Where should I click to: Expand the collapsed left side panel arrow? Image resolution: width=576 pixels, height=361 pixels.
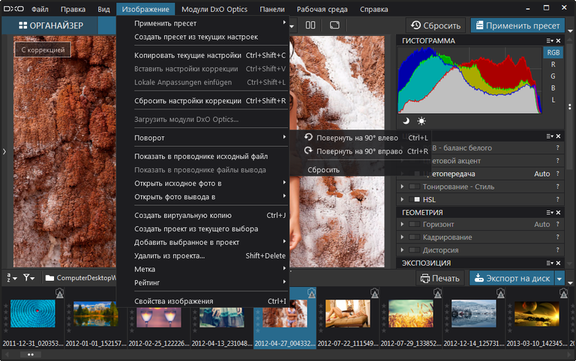4,151
